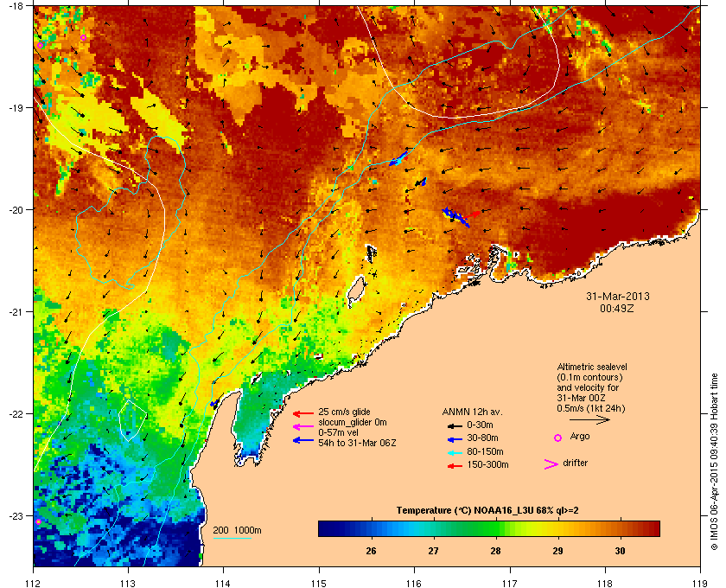Click the longitude axis label 116
726x588 pixels.
click(414, 584)
